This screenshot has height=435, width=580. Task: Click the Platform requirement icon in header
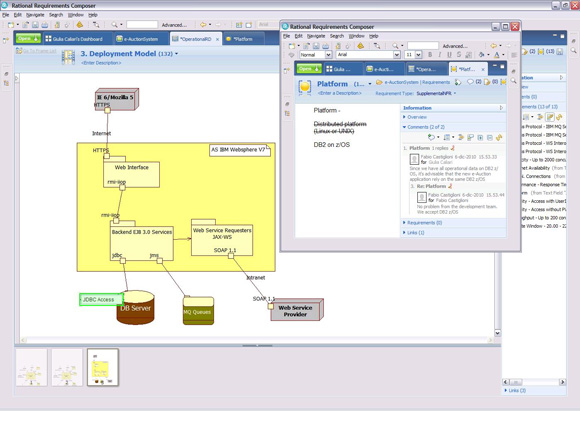(305, 87)
